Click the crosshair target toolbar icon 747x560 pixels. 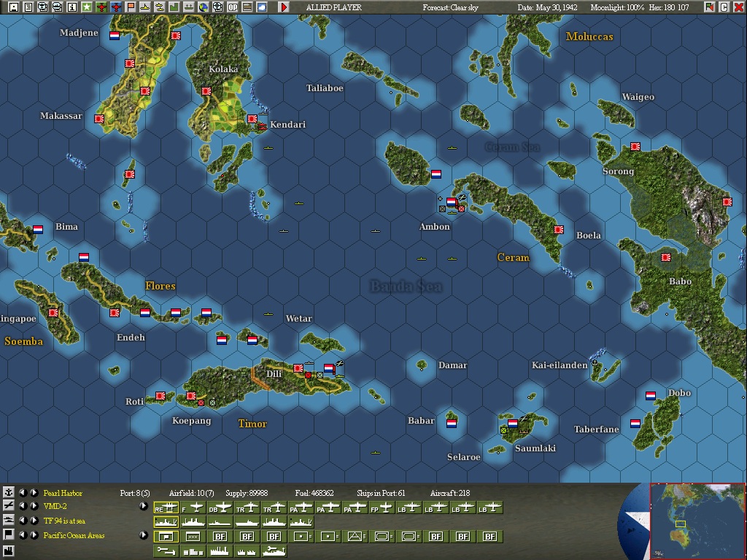[x=218, y=7]
